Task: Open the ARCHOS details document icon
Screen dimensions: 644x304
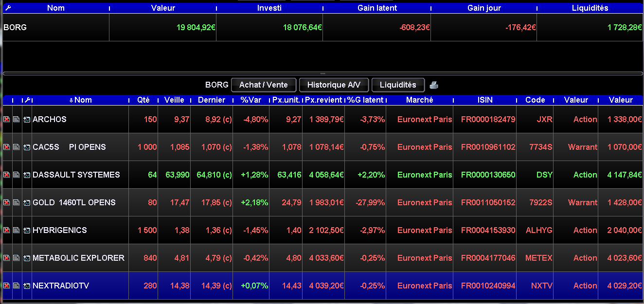Action: pos(17,119)
